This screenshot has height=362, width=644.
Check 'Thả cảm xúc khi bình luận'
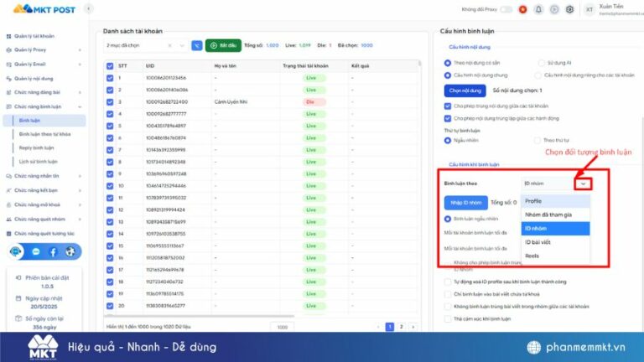pyautogui.click(x=448, y=319)
